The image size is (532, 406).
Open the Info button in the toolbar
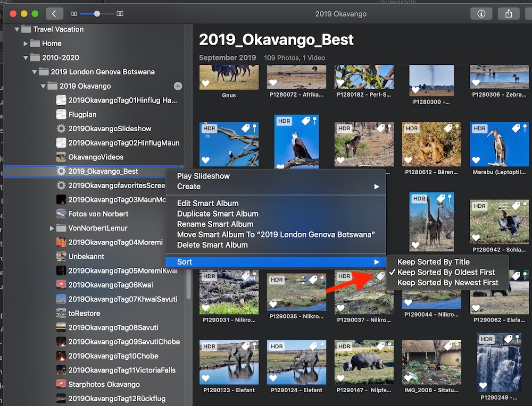coord(481,14)
